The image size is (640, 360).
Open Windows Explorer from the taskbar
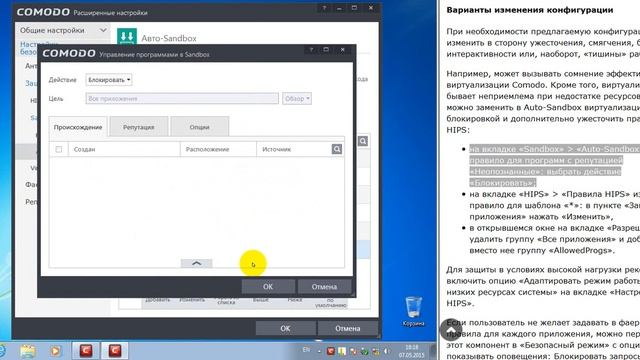pos(28,351)
